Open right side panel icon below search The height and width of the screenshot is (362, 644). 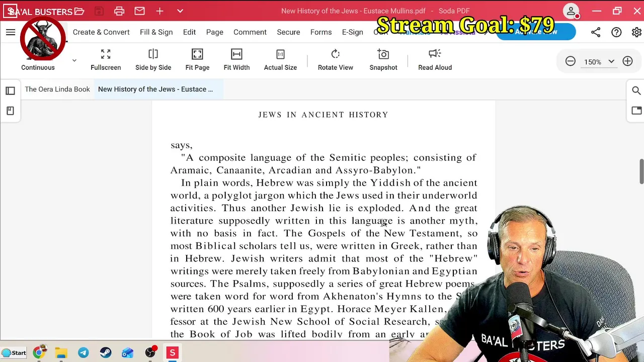click(x=636, y=111)
